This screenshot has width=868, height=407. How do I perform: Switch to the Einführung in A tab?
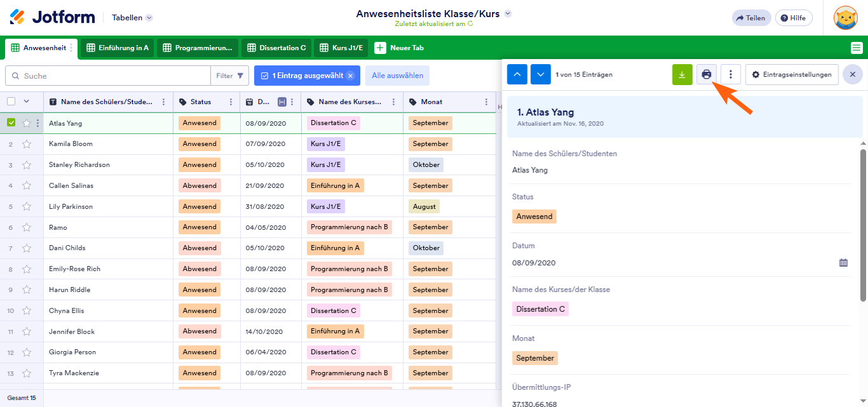coord(118,48)
